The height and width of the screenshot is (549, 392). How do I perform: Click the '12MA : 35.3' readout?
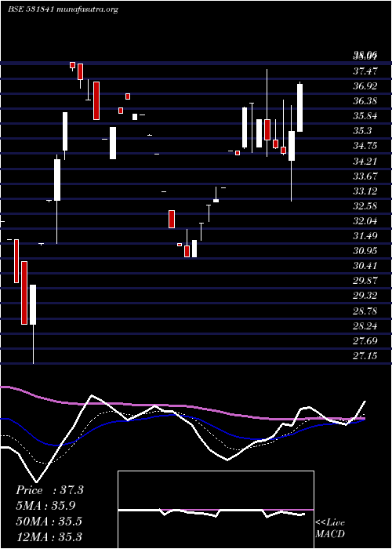(x=49, y=536)
